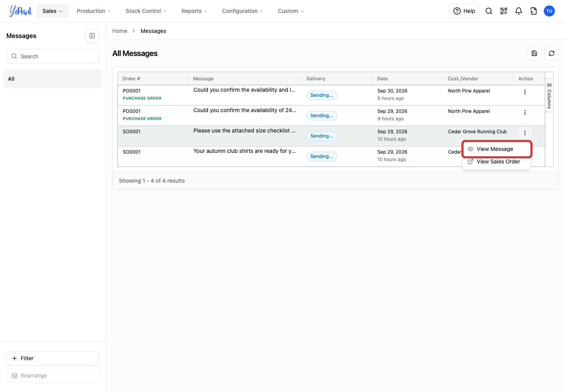This screenshot has height=392, width=565.
Task: Select the All messages sidebar item
Action: point(53,79)
